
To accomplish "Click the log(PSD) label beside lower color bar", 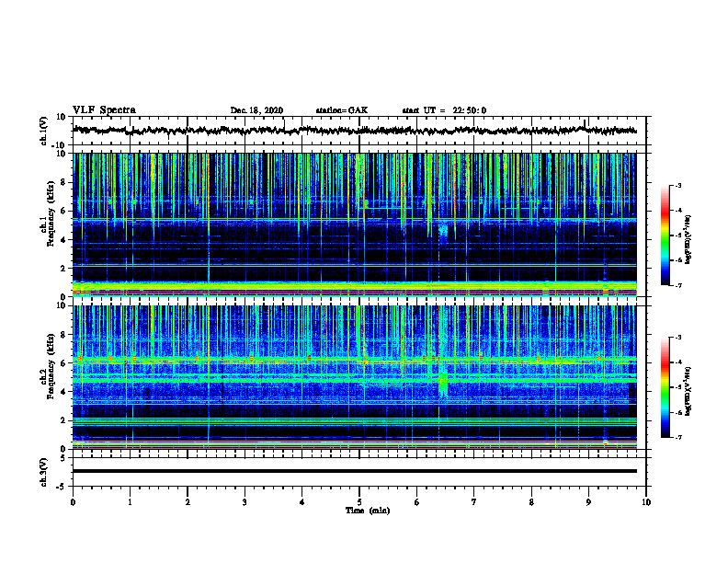I will (688, 391).
